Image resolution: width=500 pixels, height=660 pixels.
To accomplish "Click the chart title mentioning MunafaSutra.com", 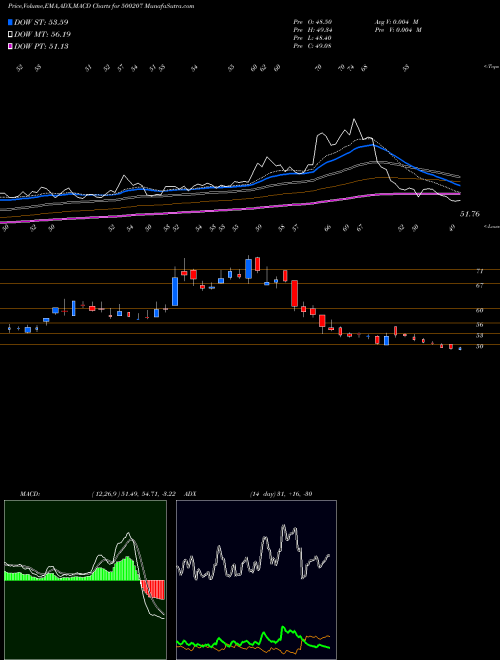I will pos(101,7).
